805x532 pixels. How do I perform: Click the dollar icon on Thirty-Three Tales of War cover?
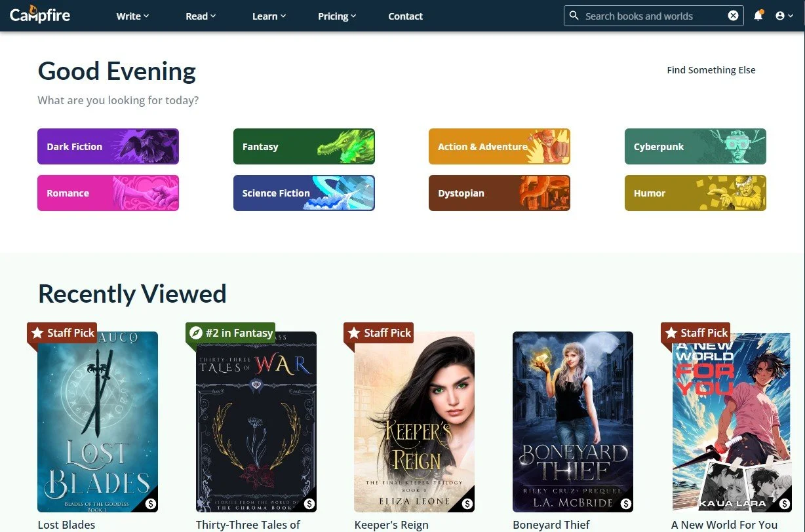(309, 504)
